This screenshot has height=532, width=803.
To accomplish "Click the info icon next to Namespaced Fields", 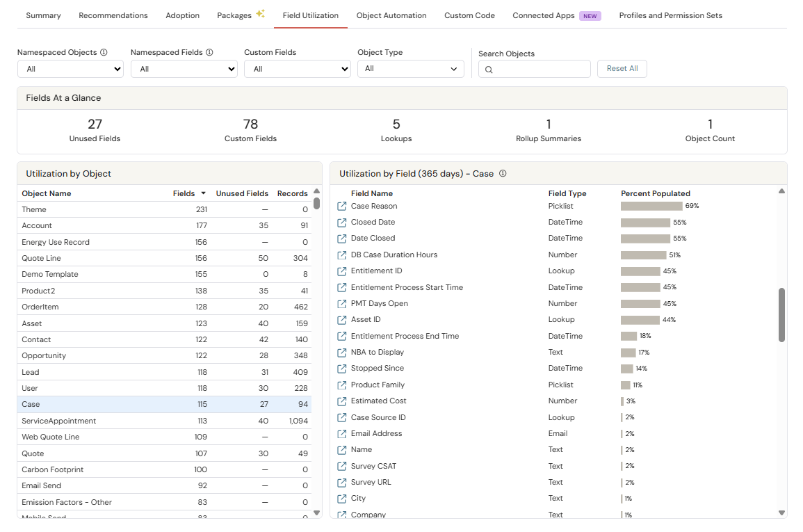I will point(209,52).
